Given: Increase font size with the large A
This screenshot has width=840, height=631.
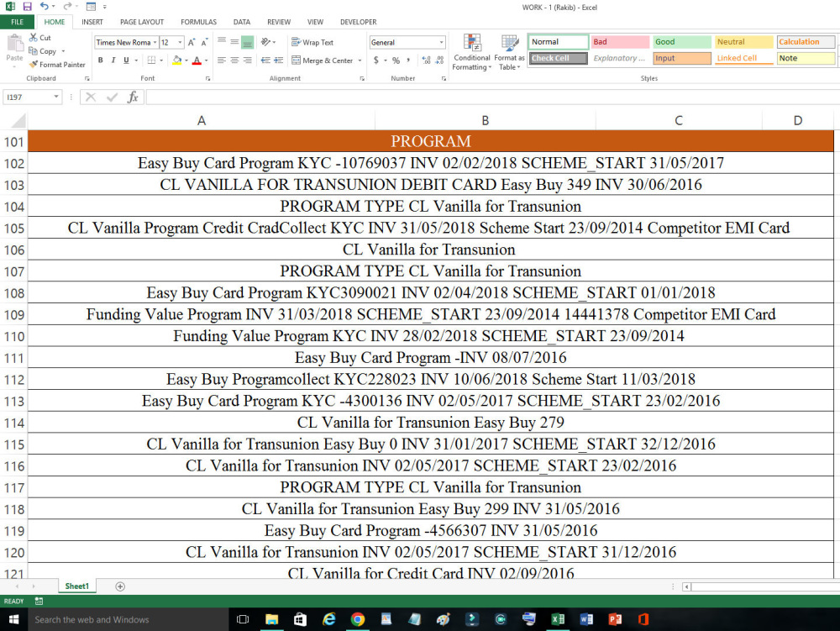Looking at the screenshot, I should (192, 42).
